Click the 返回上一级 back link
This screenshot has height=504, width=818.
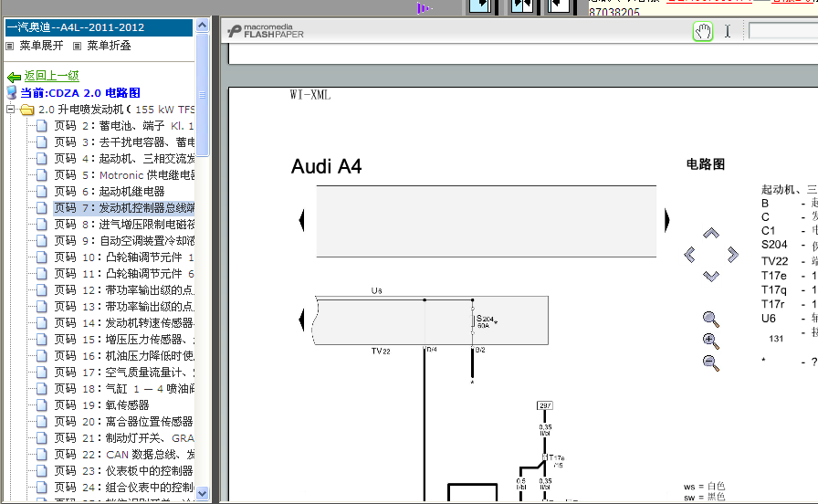52,76
